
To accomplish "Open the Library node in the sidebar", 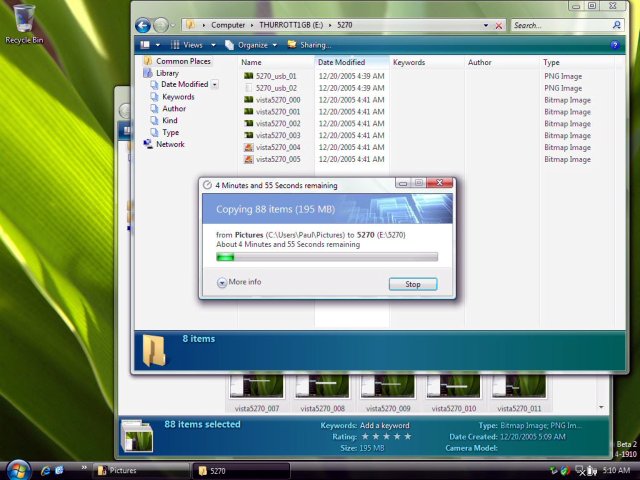I will point(167,73).
